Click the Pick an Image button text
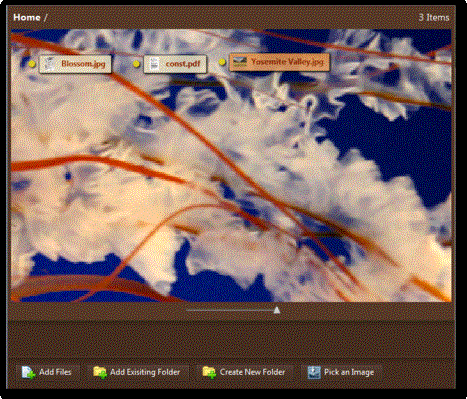Screen dimensions: 467x399 pos(349,372)
